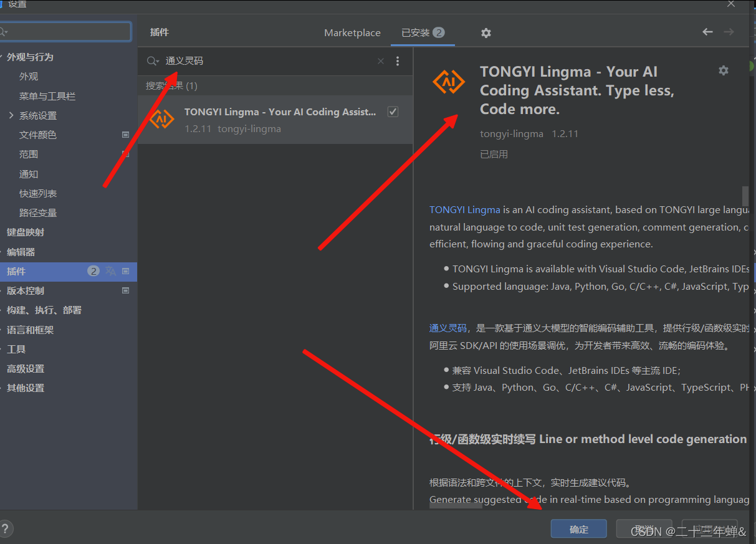The height and width of the screenshot is (544, 756).
Task: Select 文件颜色 settings item
Action: [x=38, y=135]
